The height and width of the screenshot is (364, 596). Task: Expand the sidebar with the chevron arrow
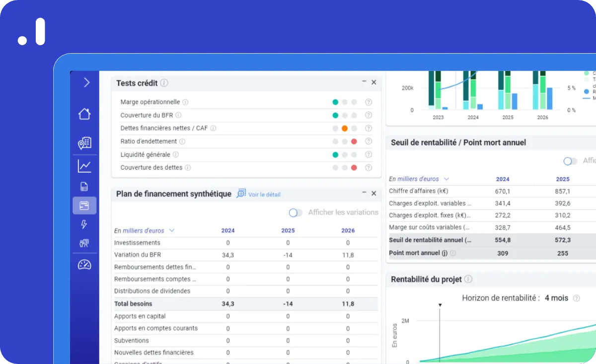[x=86, y=82]
